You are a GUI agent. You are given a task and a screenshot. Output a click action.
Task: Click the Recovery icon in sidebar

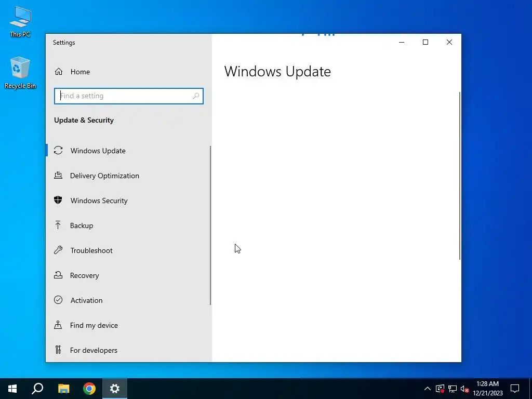58,275
